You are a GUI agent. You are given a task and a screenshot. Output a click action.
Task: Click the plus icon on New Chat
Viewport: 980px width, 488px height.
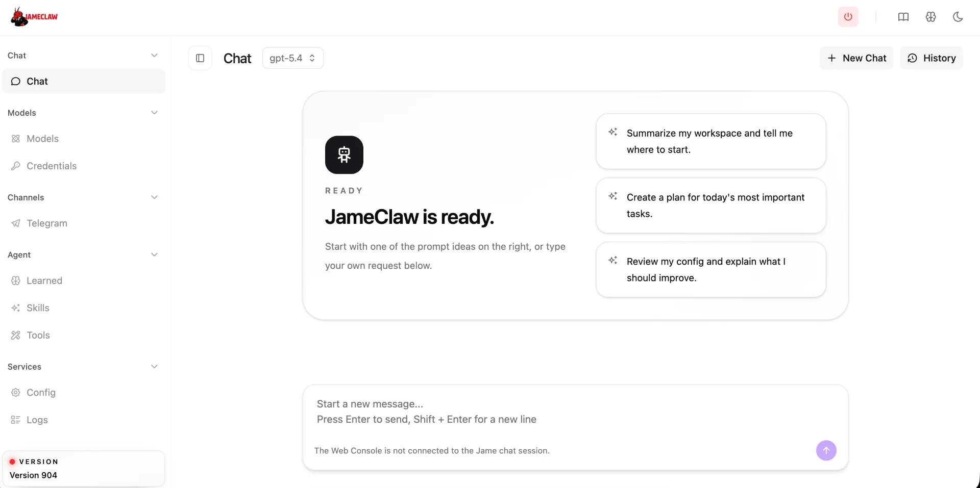(x=831, y=58)
